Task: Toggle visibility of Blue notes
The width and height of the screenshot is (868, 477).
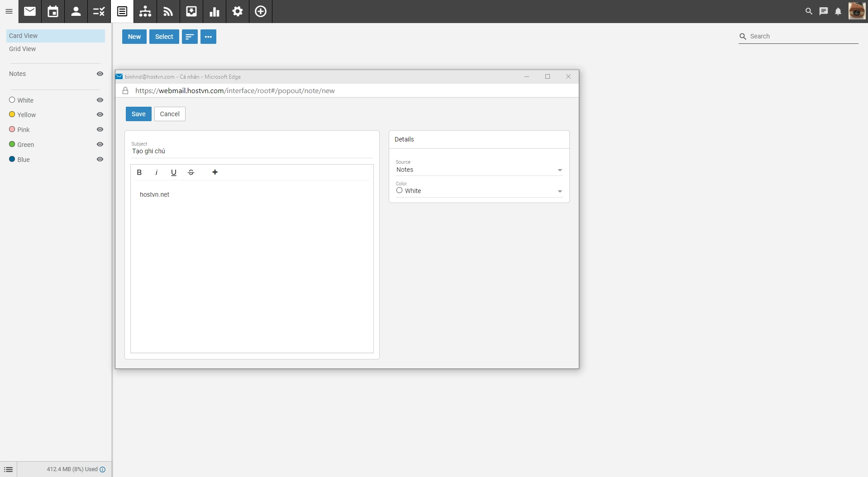Action: pyautogui.click(x=100, y=160)
